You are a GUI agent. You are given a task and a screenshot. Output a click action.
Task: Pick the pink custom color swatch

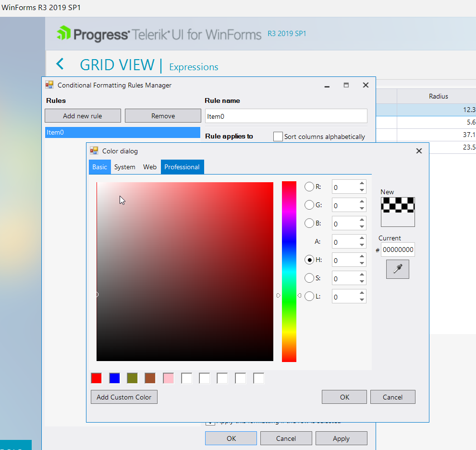pyautogui.click(x=169, y=378)
